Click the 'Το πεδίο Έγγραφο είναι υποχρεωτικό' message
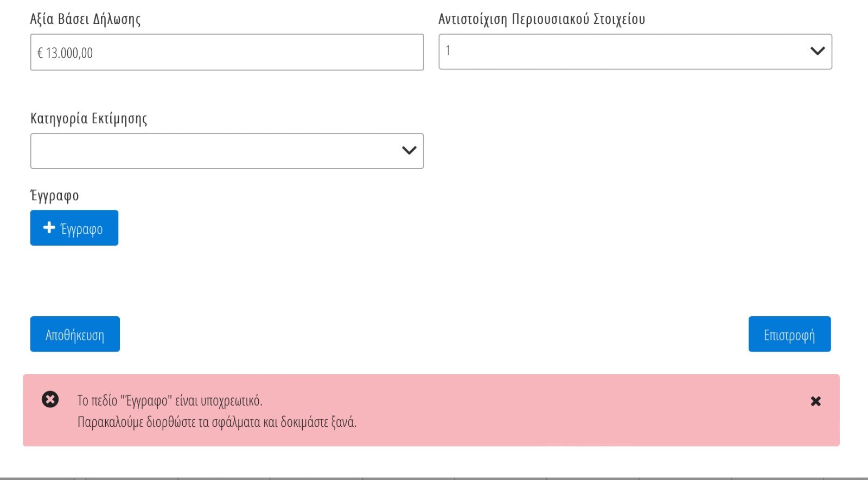 click(170, 401)
